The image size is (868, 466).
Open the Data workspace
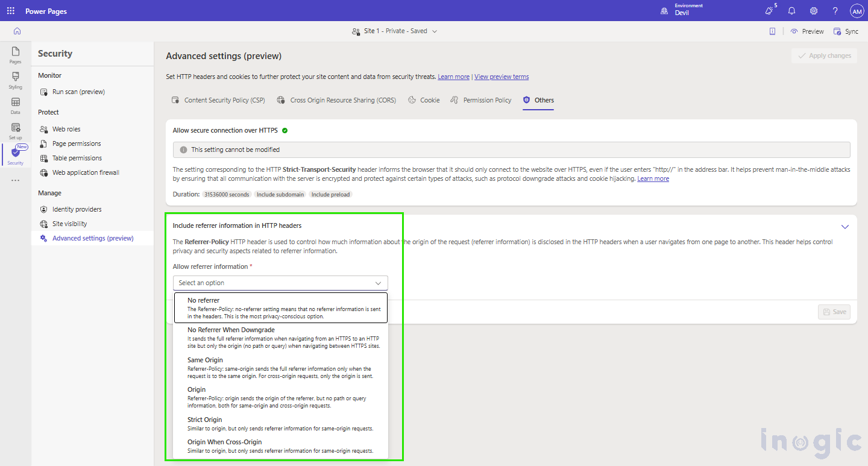(x=16, y=105)
